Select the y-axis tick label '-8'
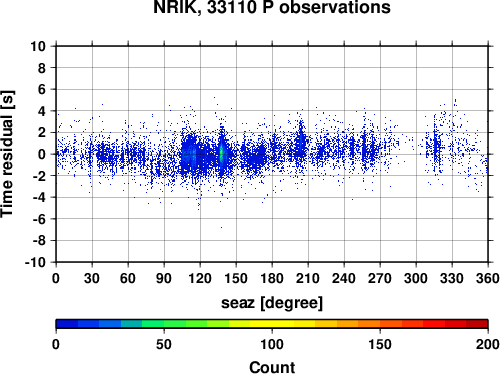Screen dimensions: 500x374 pos(39,241)
